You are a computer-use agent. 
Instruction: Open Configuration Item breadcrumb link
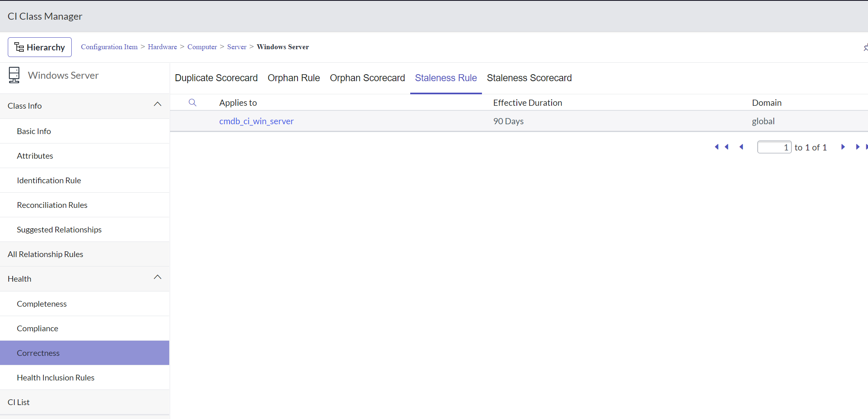[x=109, y=47]
